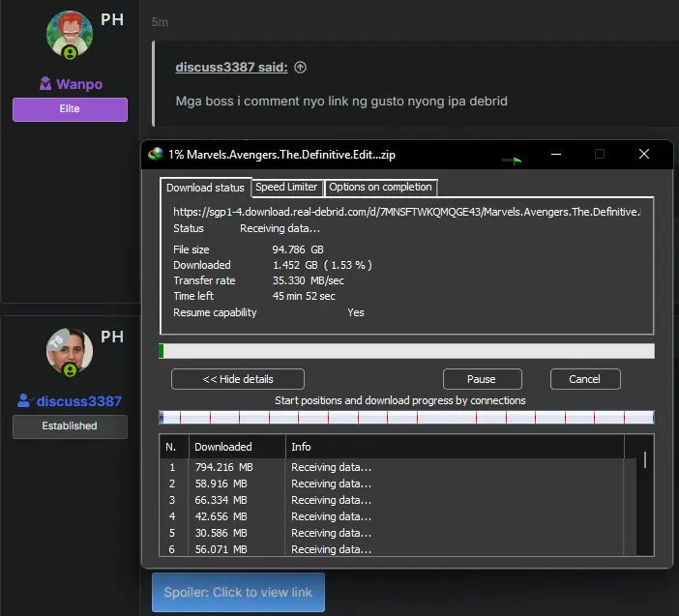This screenshot has height=616, width=679.
Task: Switch to the Speed Limiter tab
Action: coord(286,187)
